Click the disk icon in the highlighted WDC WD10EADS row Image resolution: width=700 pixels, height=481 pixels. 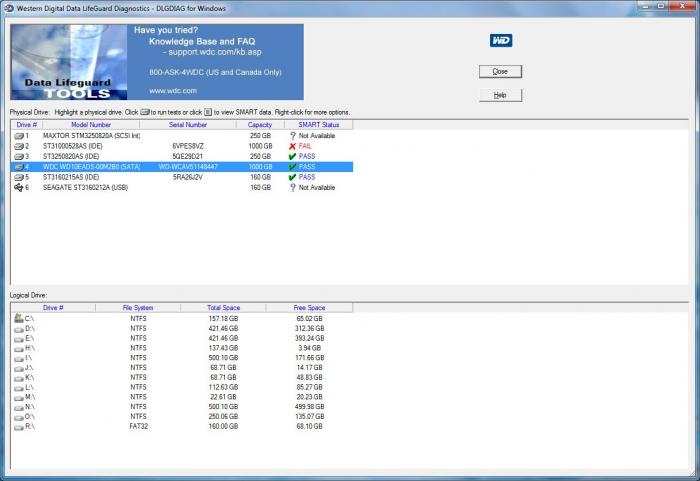pyautogui.click(x=19, y=167)
